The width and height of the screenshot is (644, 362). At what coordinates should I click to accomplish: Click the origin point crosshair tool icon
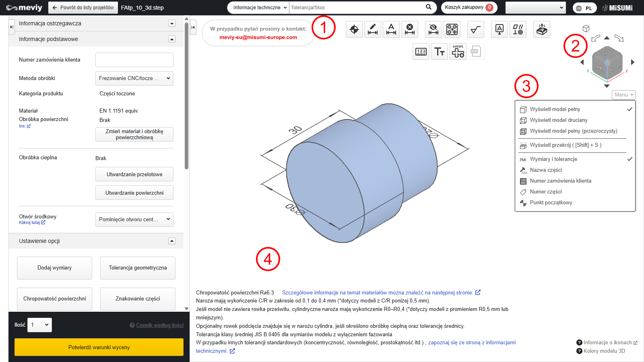[x=354, y=29]
